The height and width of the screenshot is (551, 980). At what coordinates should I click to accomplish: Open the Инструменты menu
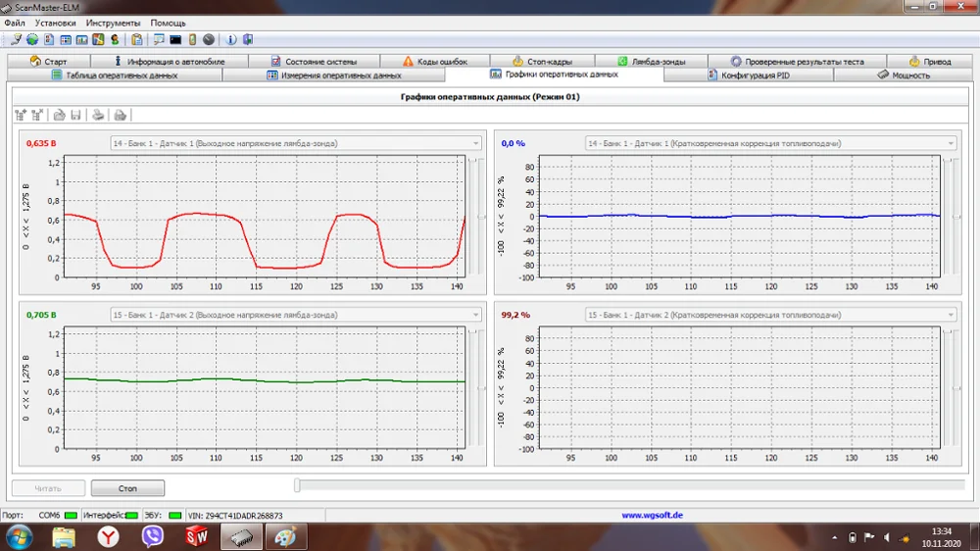[113, 23]
